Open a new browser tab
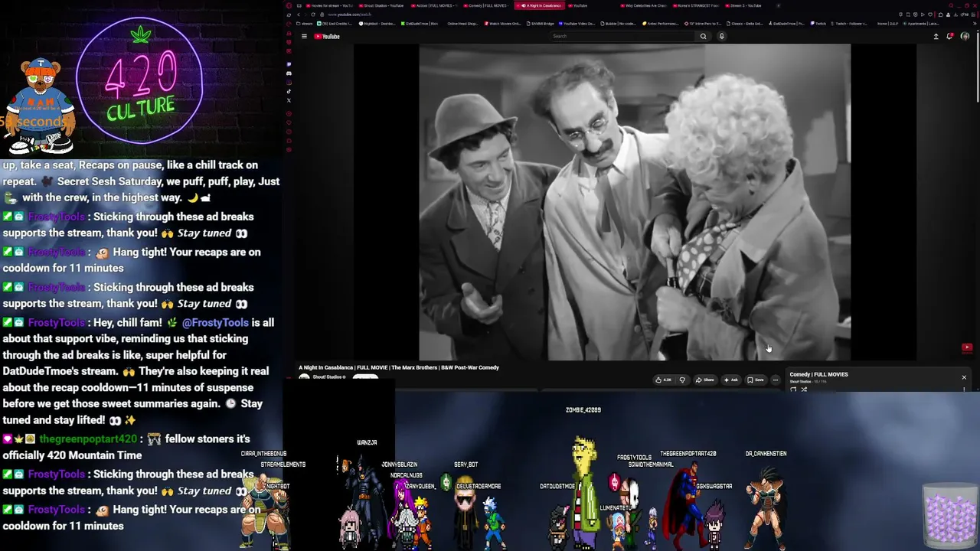Screen dimensions: 980x551 pyautogui.click(x=779, y=5)
